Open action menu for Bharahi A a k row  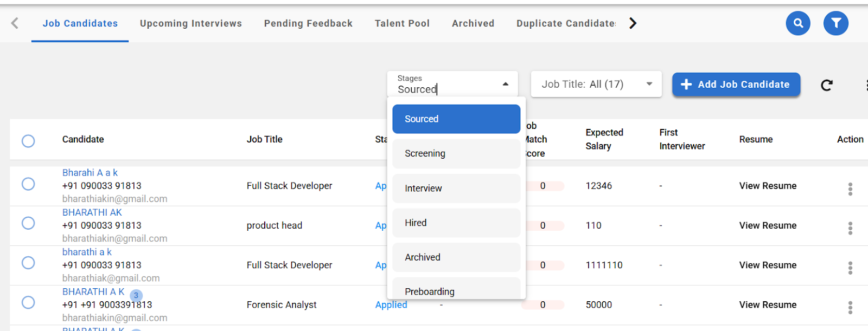[x=850, y=189]
